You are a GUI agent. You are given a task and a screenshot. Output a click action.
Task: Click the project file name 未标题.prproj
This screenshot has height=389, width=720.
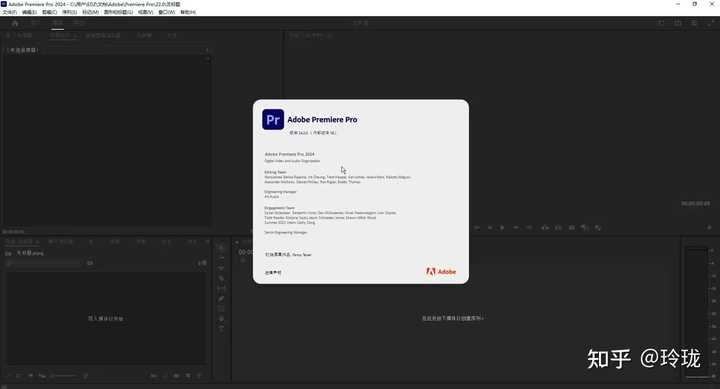coord(30,253)
